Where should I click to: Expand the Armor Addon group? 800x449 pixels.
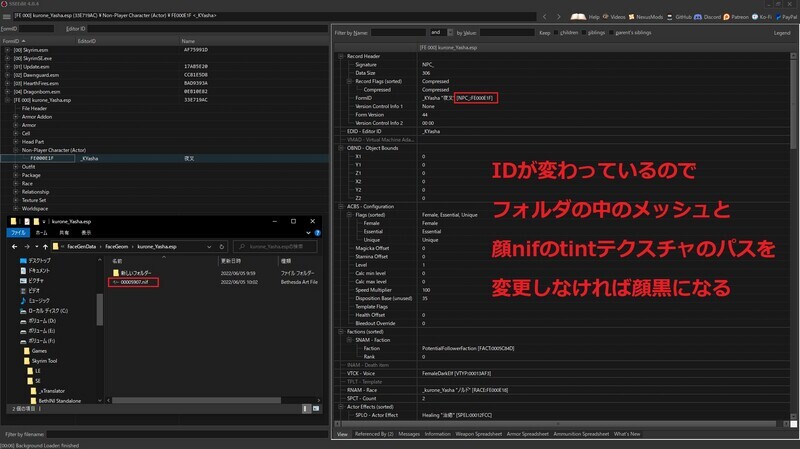(16, 117)
